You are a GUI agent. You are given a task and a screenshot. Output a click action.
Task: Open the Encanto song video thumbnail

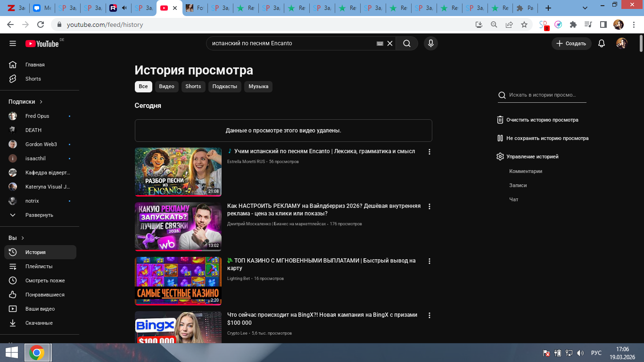[178, 172]
